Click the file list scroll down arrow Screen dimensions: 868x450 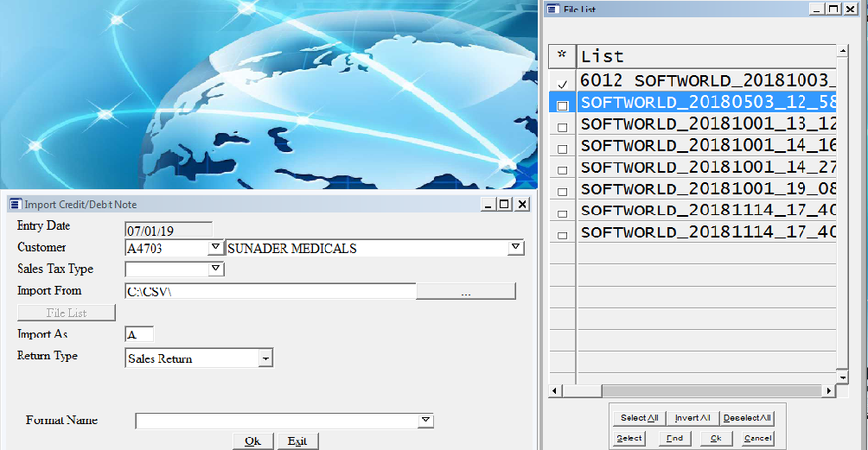pyautogui.click(x=842, y=377)
